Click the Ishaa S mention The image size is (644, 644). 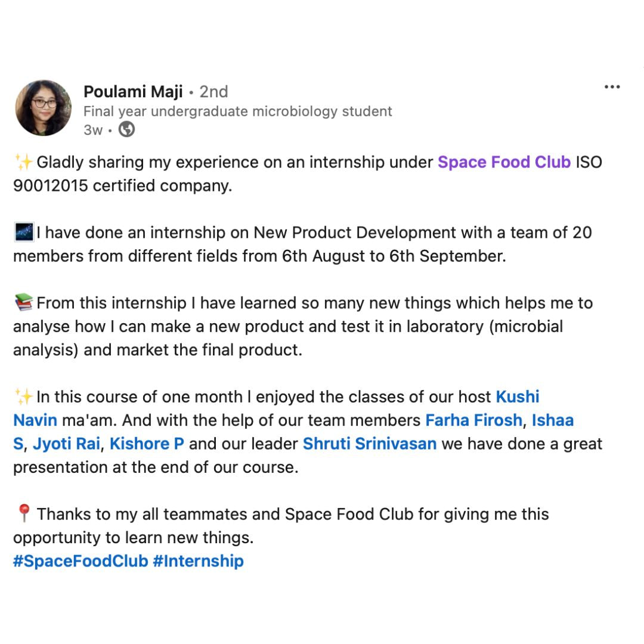pos(552,420)
